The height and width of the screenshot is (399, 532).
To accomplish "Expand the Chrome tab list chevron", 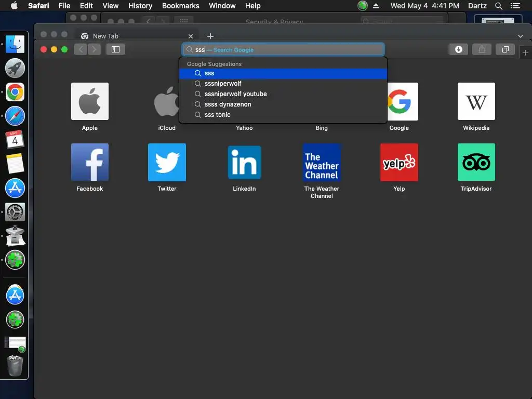I will [521, 36].
